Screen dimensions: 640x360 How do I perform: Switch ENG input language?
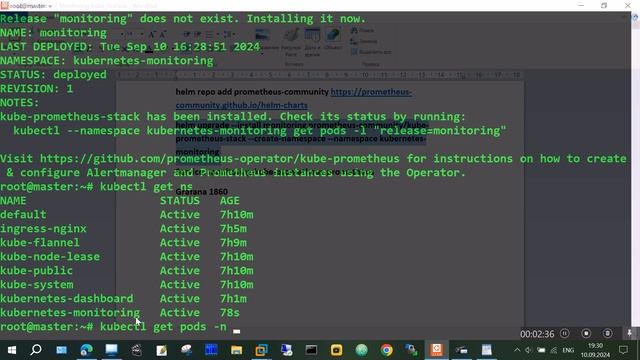coord(568,350)
